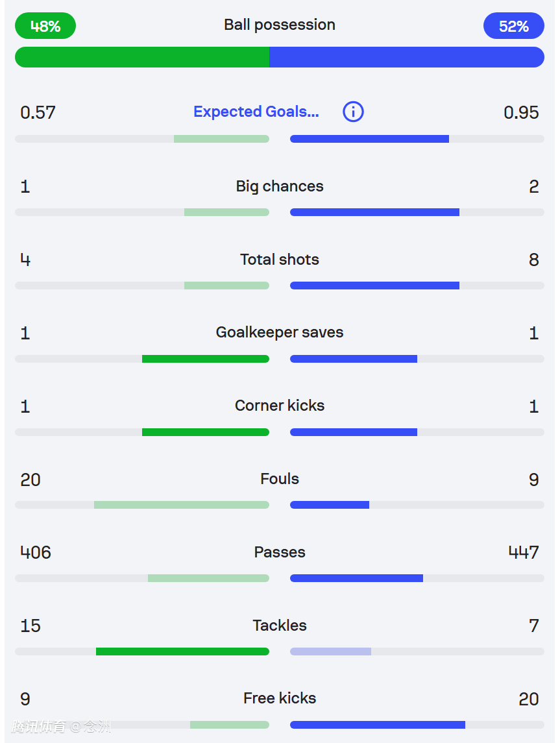The image size is (560, 743).
Task: Click the green Tackles bar
Action: click(182, 652)
